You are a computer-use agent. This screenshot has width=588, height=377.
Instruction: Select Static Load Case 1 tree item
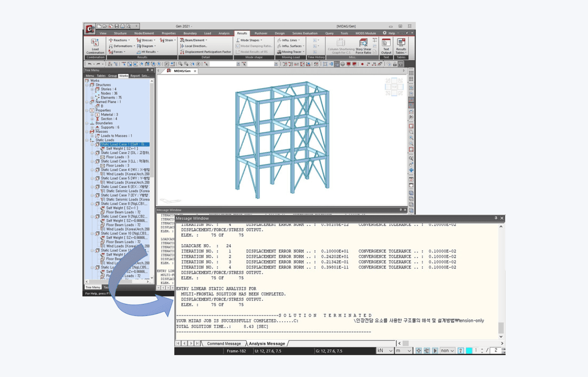[x=125, y=144]
